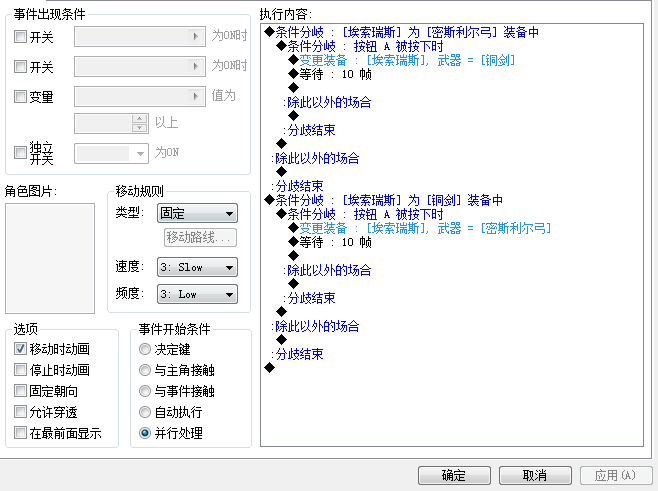The height and width of the screenshot is (491, 658).
Task: Enable 在最前面显示 option
Action: coord(20,433)
